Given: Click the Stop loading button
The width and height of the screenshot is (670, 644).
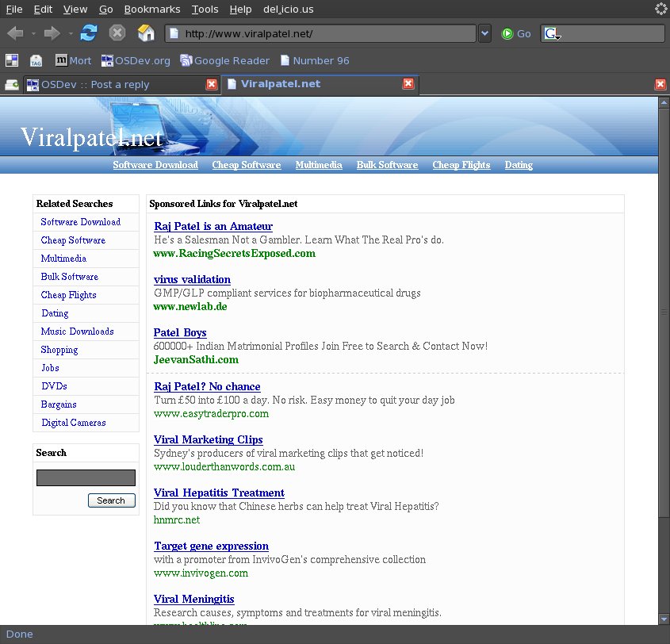Looking at the screenshot, I should (x=117, y=33).
